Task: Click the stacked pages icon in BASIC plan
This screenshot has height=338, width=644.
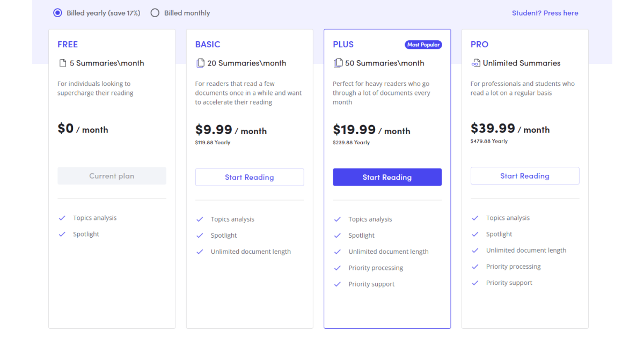Action: point(200,63)
